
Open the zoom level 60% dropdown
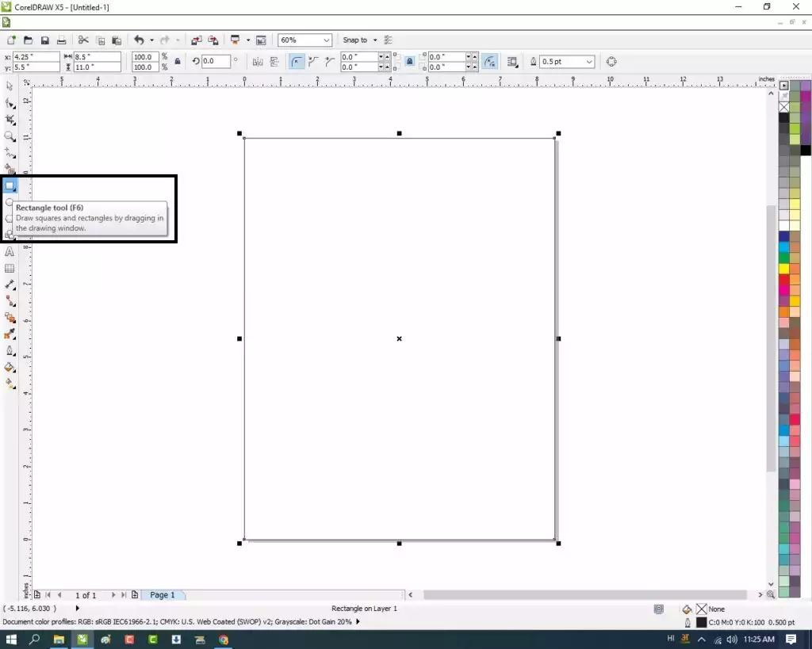point(327,40)
